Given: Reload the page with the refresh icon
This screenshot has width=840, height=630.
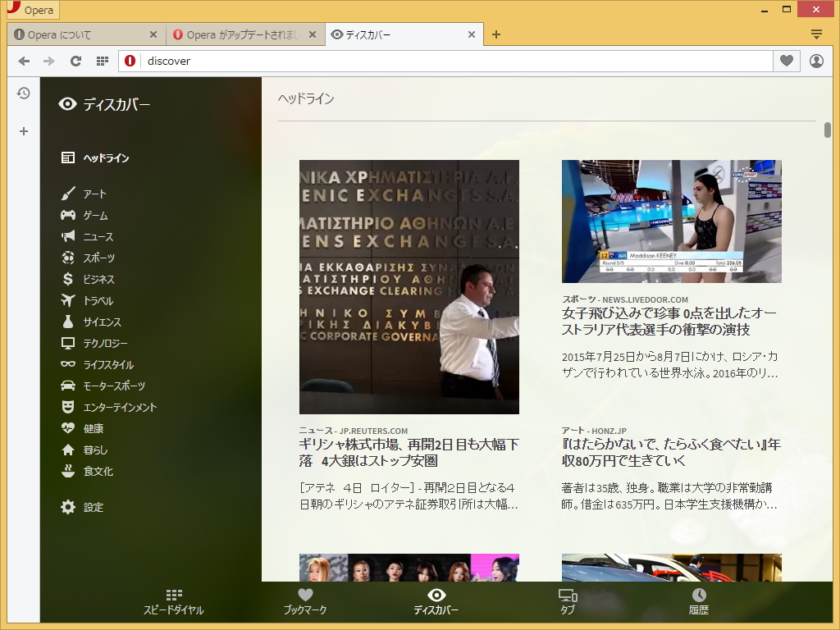Looking at the screenshot, I should [76, 61].
